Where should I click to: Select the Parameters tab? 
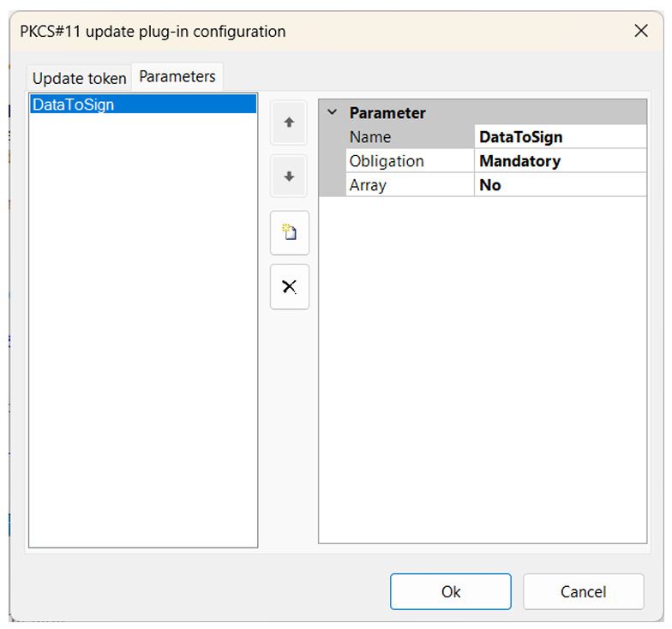pos(177,77)
